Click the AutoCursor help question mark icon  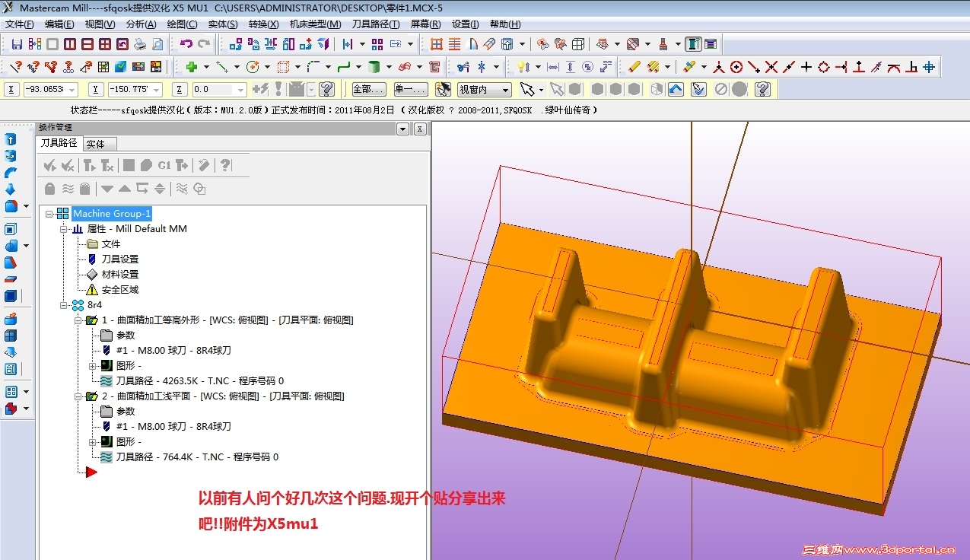[326, 90]
